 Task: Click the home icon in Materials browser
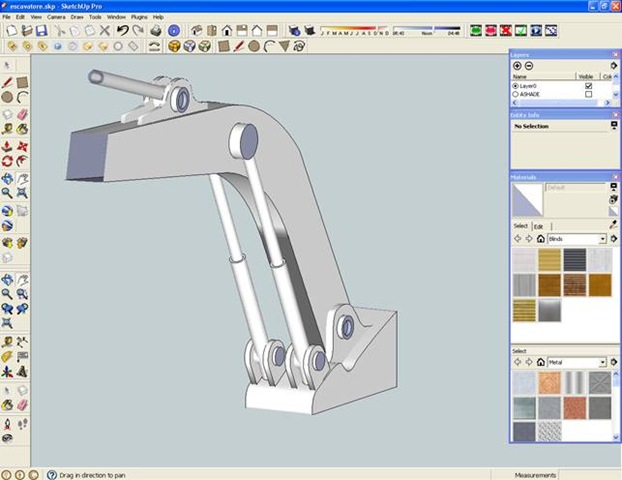tap(540, 239)
